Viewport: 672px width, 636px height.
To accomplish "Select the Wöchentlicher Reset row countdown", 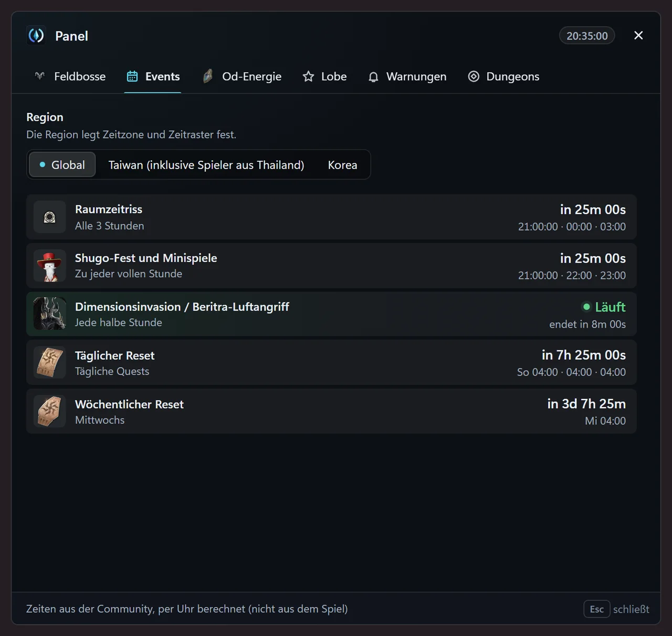I will coord(586,404).
